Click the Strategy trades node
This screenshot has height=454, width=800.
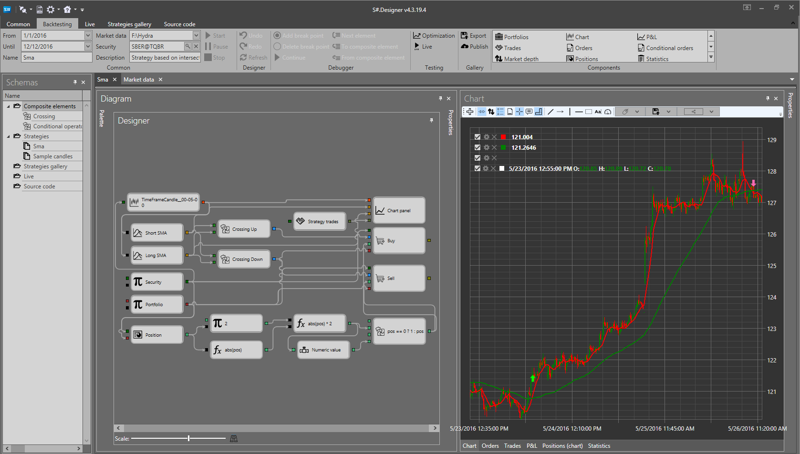pyautogui.click(x=319, y=221)
